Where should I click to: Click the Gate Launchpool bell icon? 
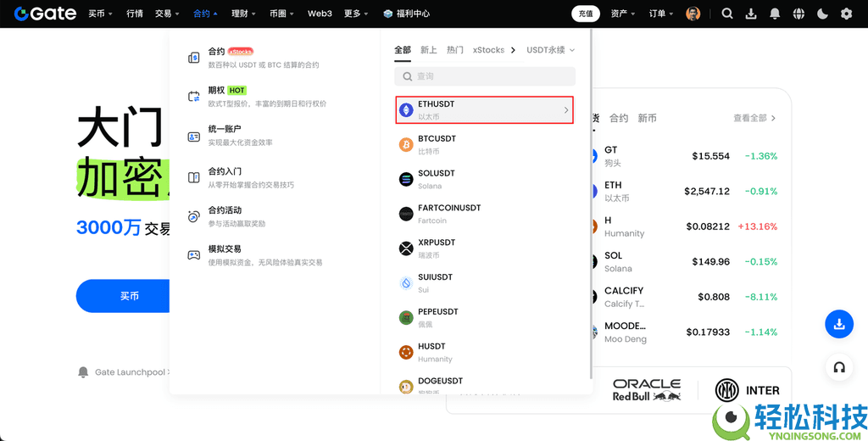(83, 371)
